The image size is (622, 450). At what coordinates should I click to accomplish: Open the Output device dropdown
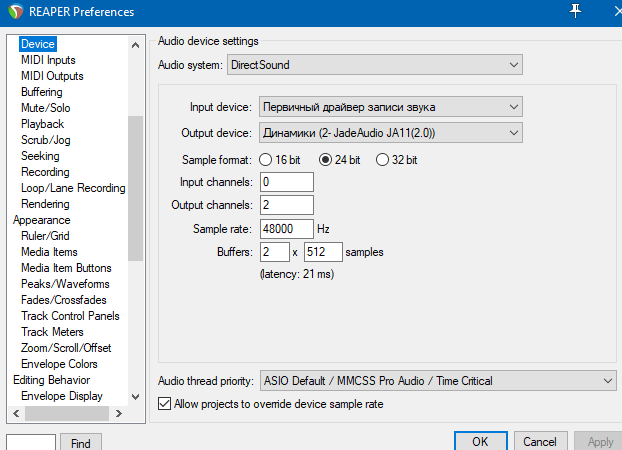pyautogui.click(x=390, y=133)
